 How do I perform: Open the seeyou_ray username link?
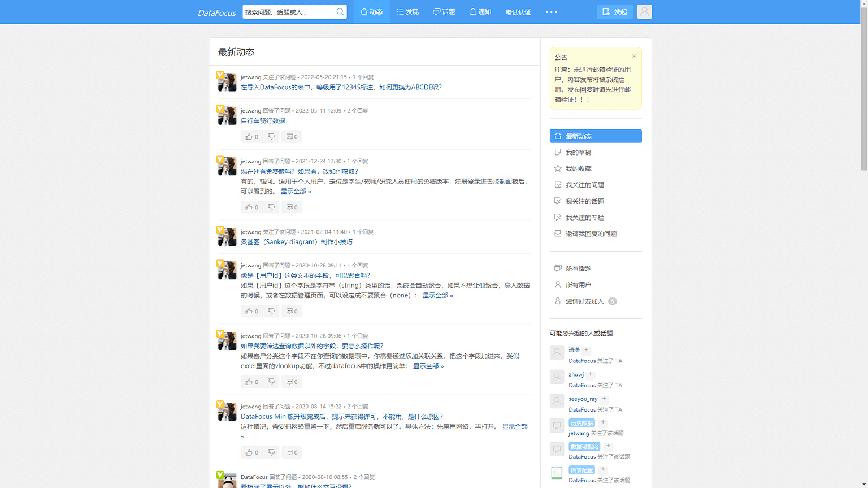click(583, 399)
